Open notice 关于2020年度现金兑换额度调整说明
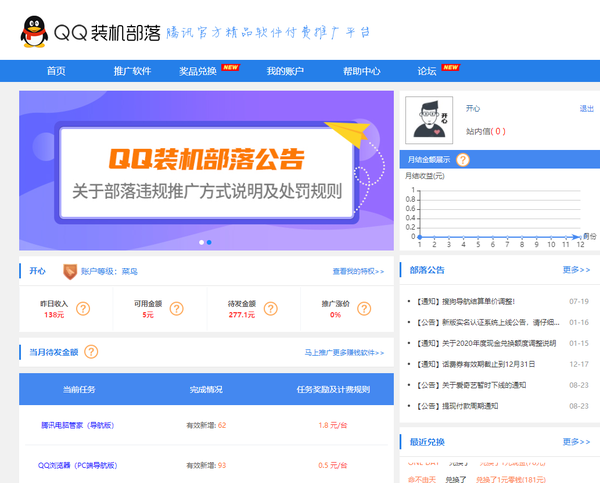 coord(486,343)
